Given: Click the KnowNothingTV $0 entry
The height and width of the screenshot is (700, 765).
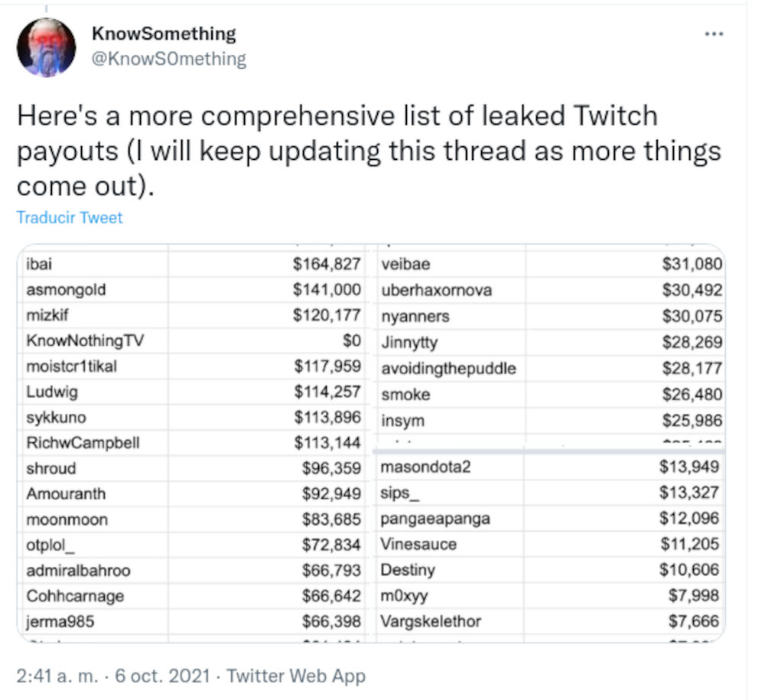Looking at the screenshot, I should click(191, 341).
